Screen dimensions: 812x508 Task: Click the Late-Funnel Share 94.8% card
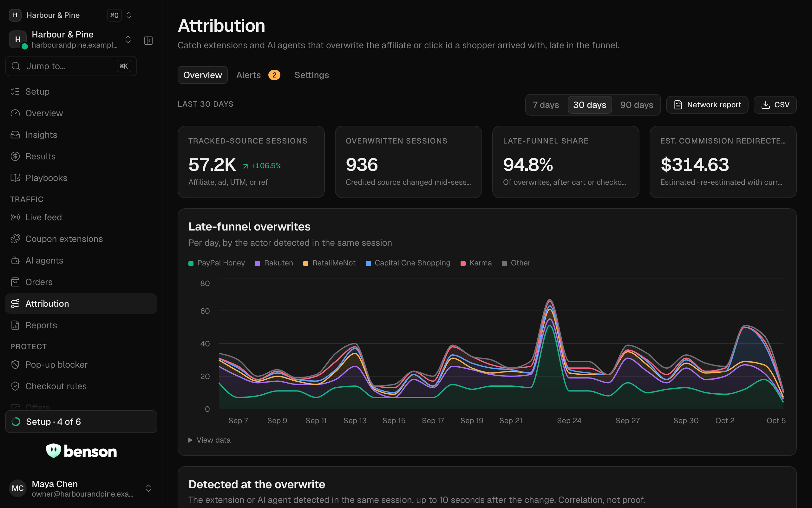[x=566, y=162]
